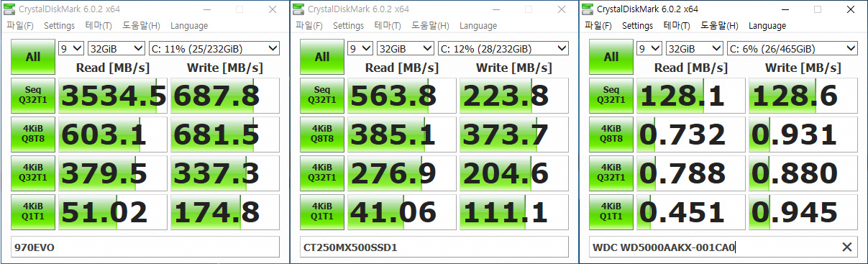Start the 4KiB Q32T1 test in the 970EVO window
Viewport: 868px width, 264px height.
[33, 173]
